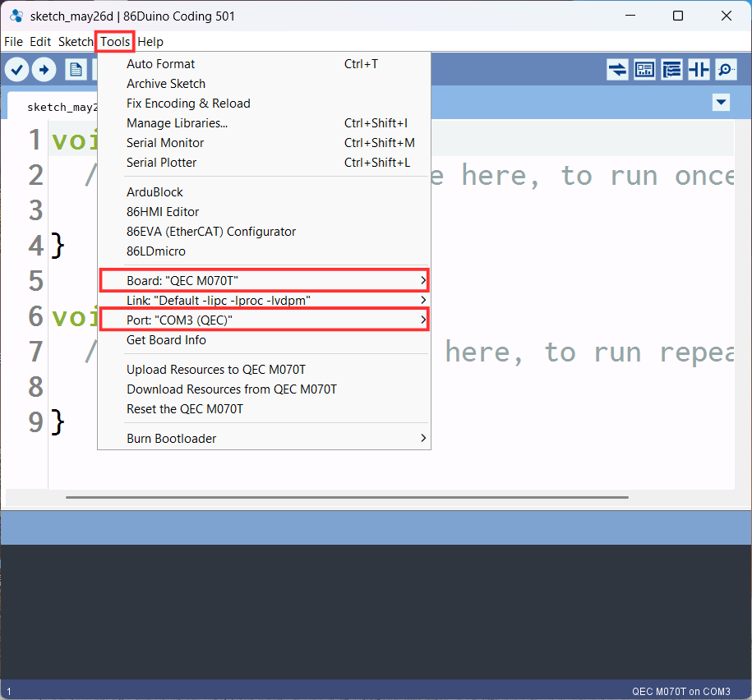Minimize the 86Duino Coding window
This screenshot has height=700, width=752.
point(630,16)
